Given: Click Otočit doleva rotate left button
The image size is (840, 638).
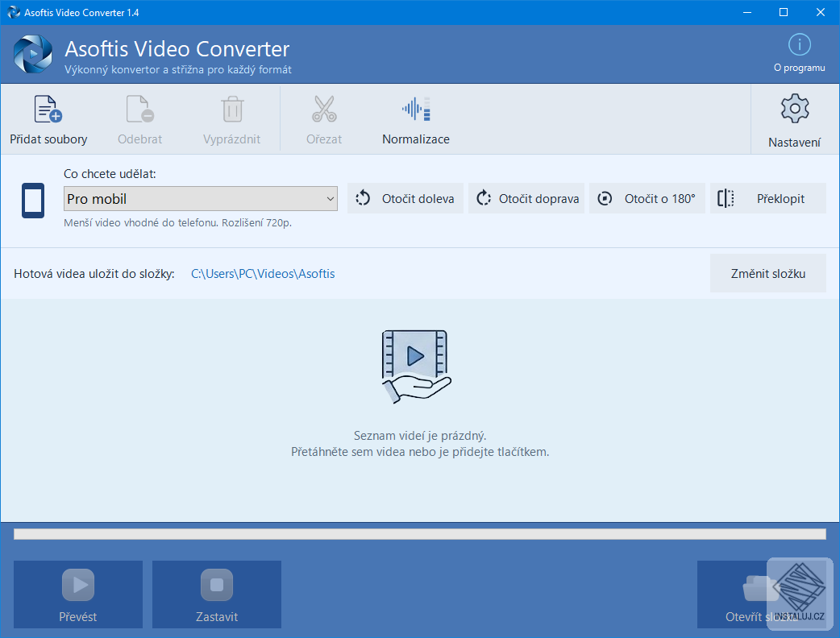Looking at the screenshot, I should (x=405, y=199).
